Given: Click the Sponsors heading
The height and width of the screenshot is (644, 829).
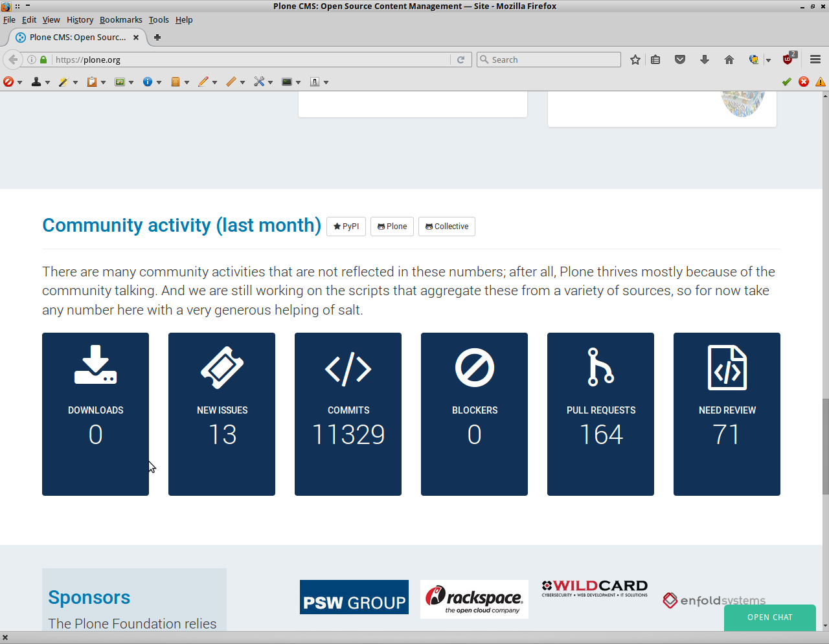Looking at the screenshot, I should 89,597.
